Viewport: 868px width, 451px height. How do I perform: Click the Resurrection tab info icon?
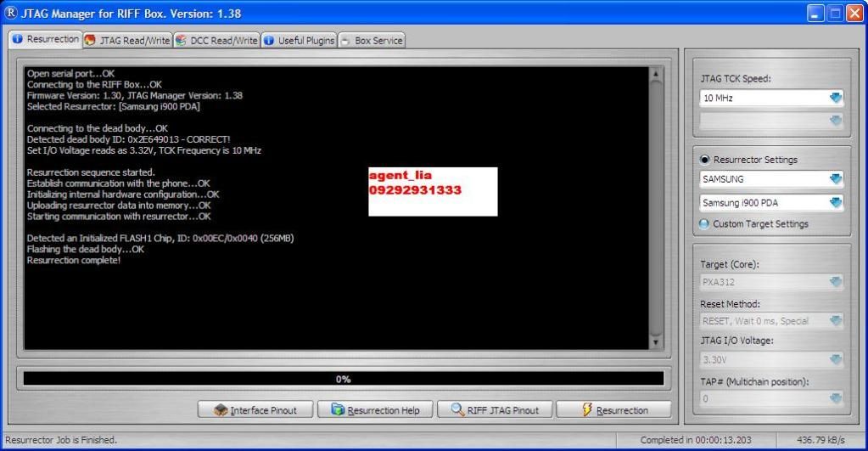[x=17, y=39]
